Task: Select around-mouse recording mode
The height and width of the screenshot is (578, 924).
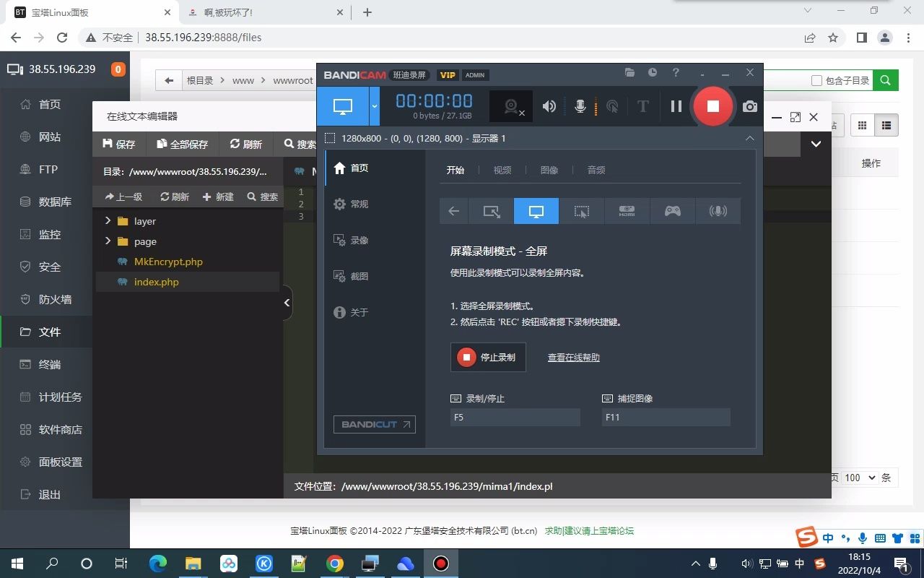Action: [581, 211]
